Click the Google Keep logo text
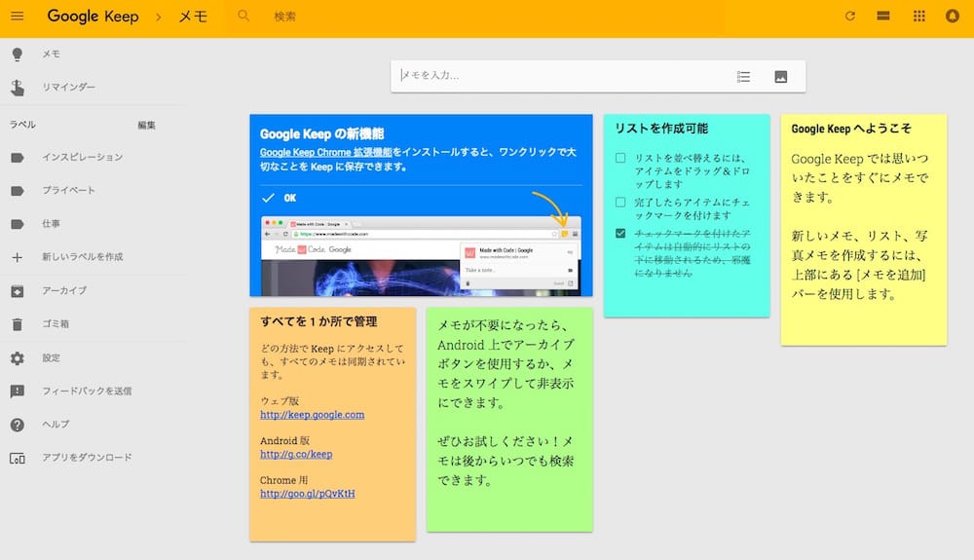The image size is (974, 560). 94,17
